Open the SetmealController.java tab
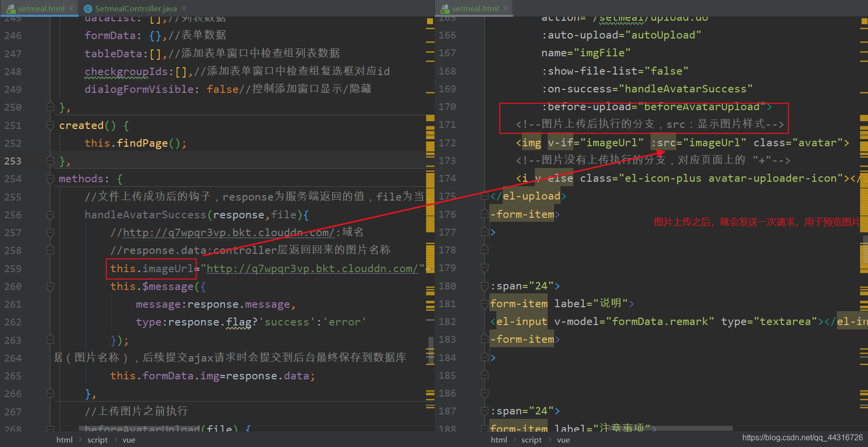 click(136, 8)
